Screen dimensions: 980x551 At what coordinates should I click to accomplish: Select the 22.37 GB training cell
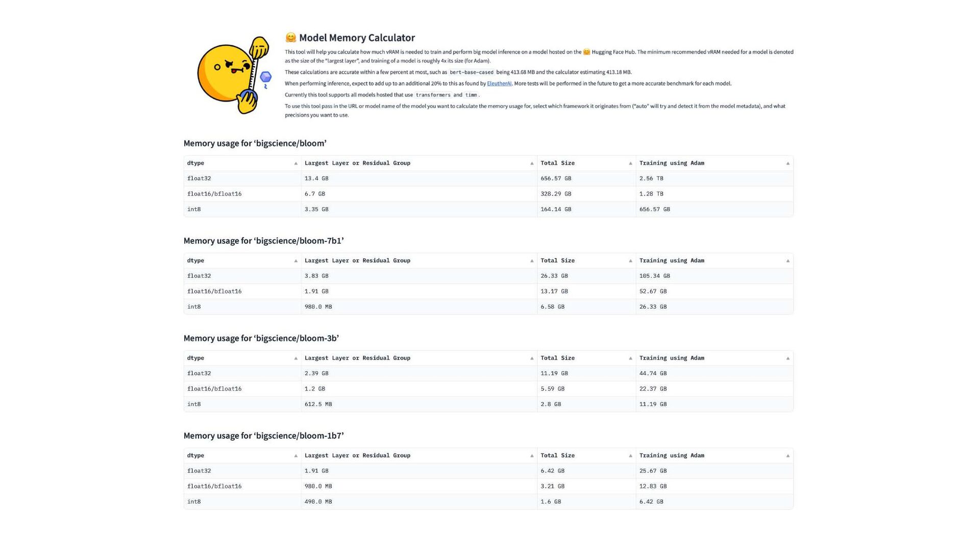click(714, 389)
